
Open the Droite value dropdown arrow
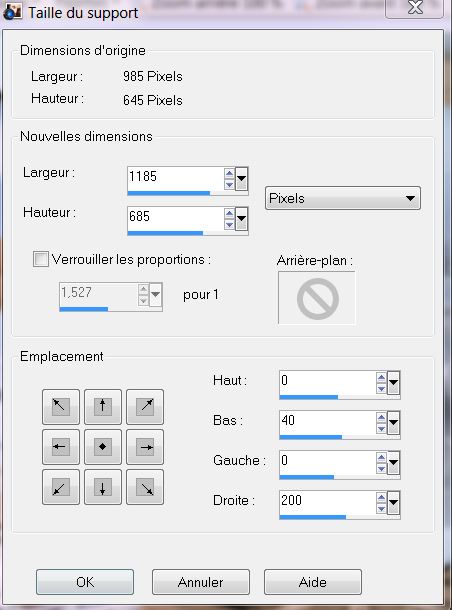click(x=394, y=503)
